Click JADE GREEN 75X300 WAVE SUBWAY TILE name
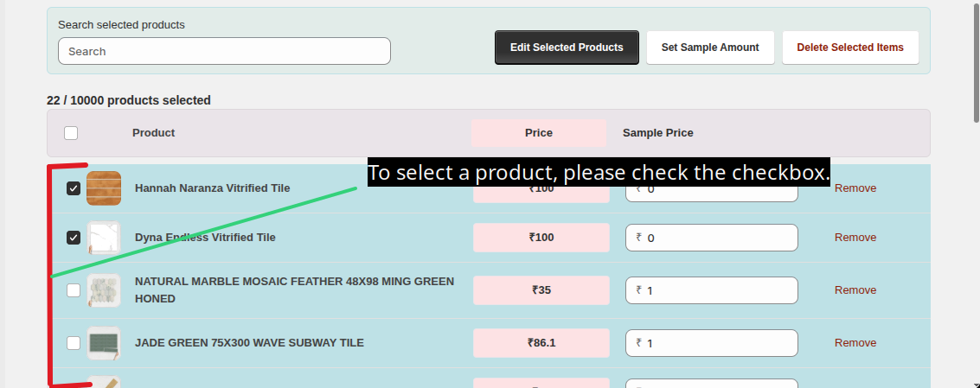Viewport: 980px width, 388px height. (x=249, y=343)
